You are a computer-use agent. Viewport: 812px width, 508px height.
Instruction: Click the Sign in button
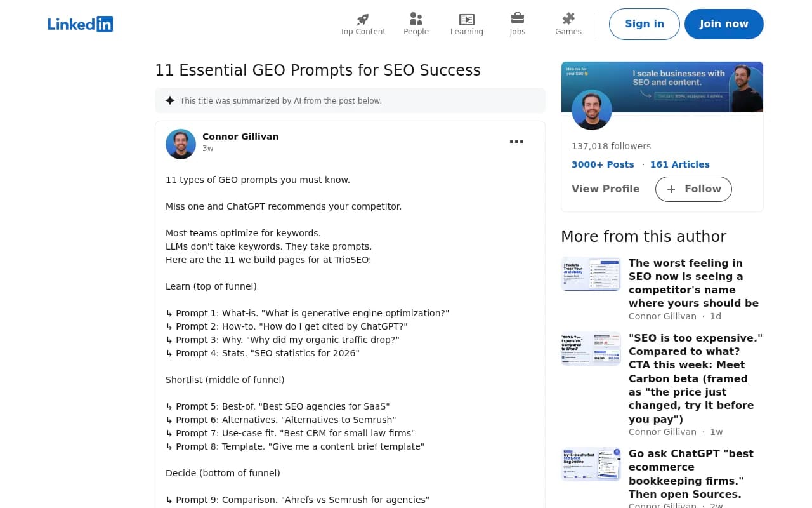point(645,24)
